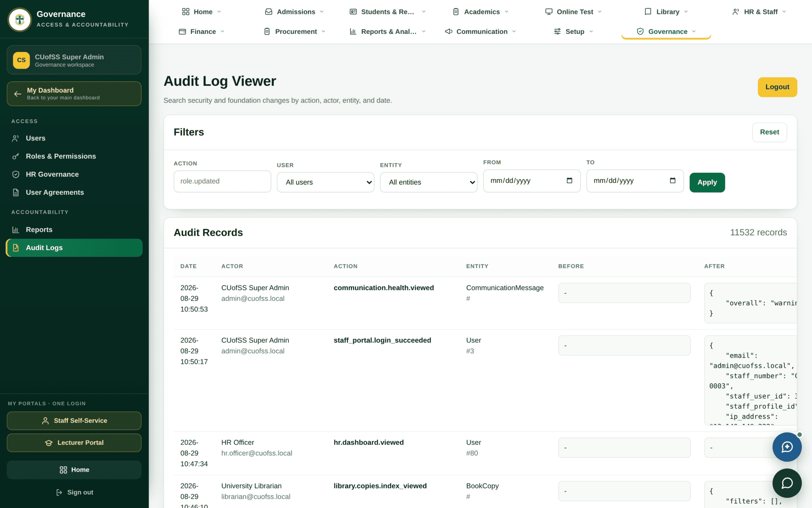The width and height of the screenshot is (812, 508).
Task: Expand the Setup menu chevron
Action: (x=591, y=32)
